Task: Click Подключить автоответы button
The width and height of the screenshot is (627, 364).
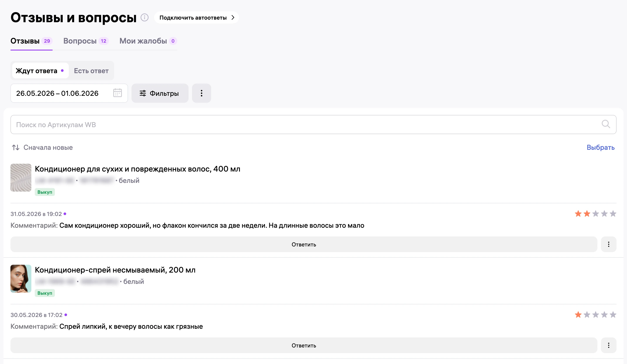Action: (x=197, y=18)
